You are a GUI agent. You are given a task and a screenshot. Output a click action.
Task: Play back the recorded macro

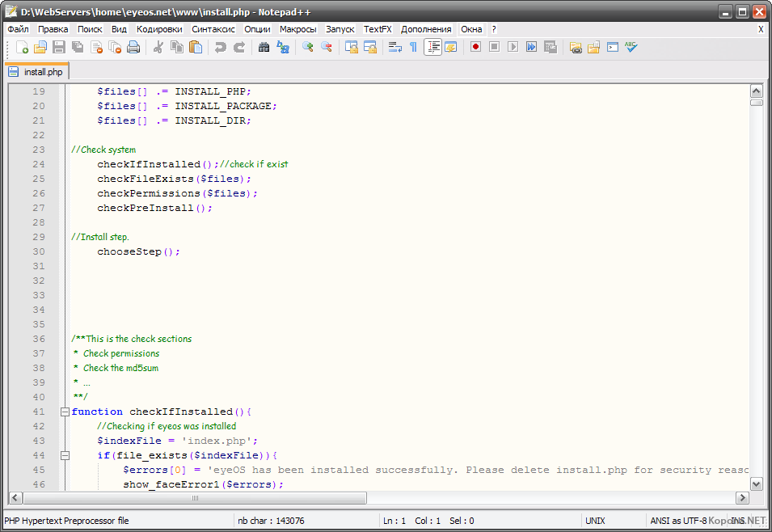513,47
